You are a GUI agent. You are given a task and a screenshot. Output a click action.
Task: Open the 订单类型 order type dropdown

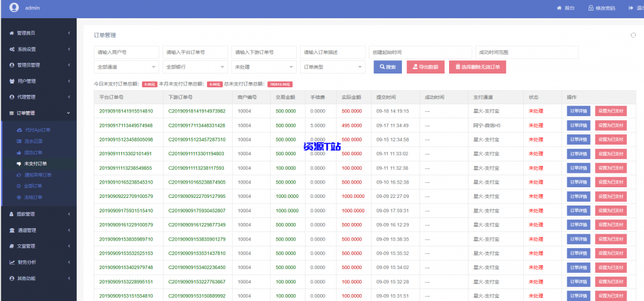tap(333, 67)
